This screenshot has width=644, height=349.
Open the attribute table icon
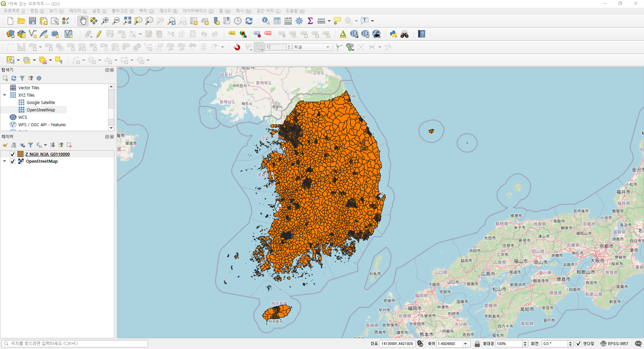point(277,21)
